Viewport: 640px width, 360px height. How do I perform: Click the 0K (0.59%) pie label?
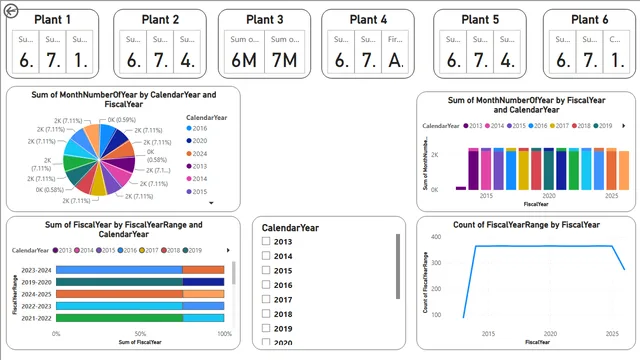[x=122, y=120]
